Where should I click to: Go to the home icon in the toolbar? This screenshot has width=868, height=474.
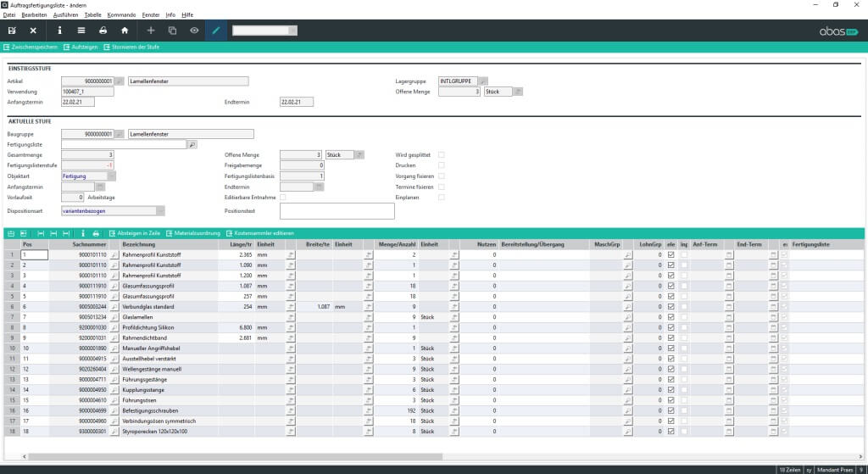125,31
